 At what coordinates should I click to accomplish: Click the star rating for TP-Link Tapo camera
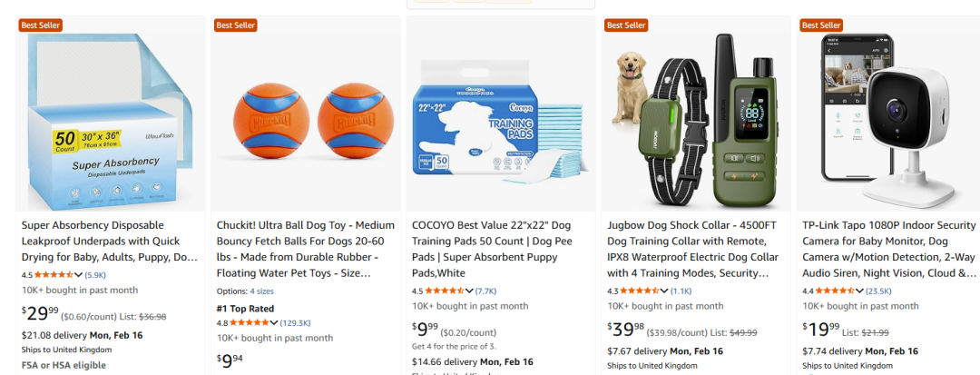tap(834, 291)
